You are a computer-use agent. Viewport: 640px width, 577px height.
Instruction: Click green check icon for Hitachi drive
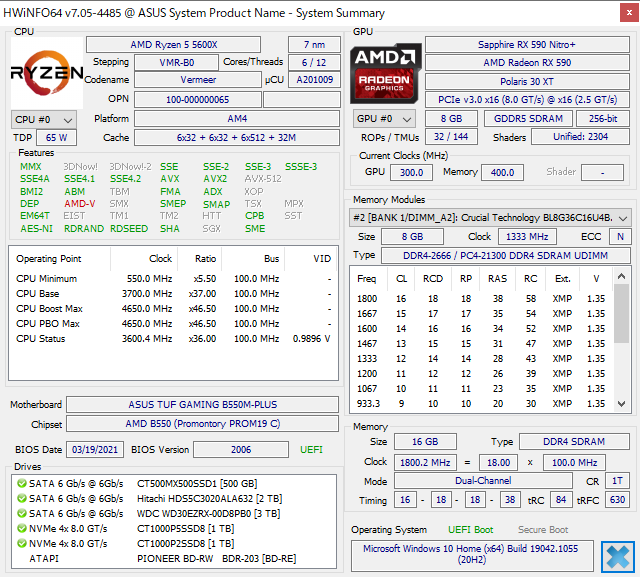(x=22, y=499)
